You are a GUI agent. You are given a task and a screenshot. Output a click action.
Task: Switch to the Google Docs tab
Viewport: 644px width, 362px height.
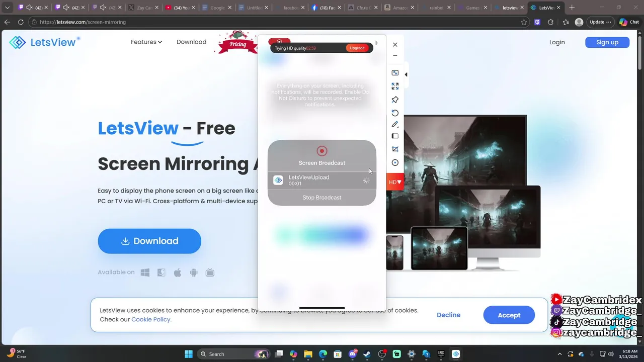216,8
